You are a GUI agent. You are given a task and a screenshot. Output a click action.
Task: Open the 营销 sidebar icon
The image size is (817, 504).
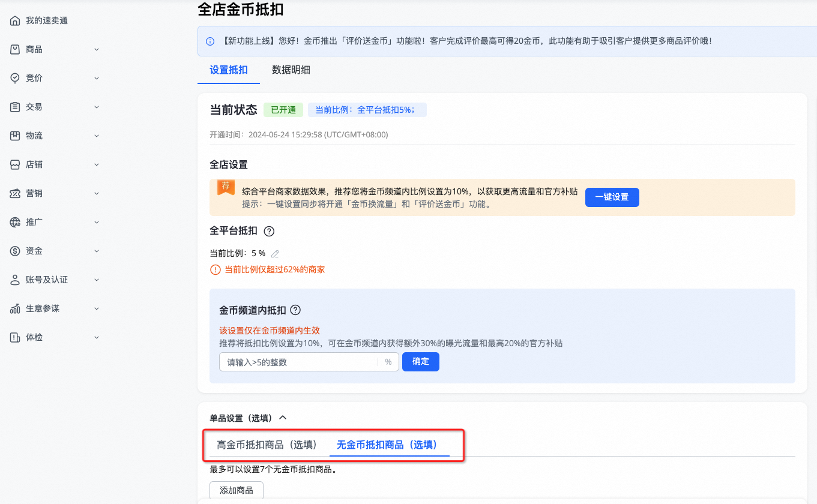(x=14, y=193)
